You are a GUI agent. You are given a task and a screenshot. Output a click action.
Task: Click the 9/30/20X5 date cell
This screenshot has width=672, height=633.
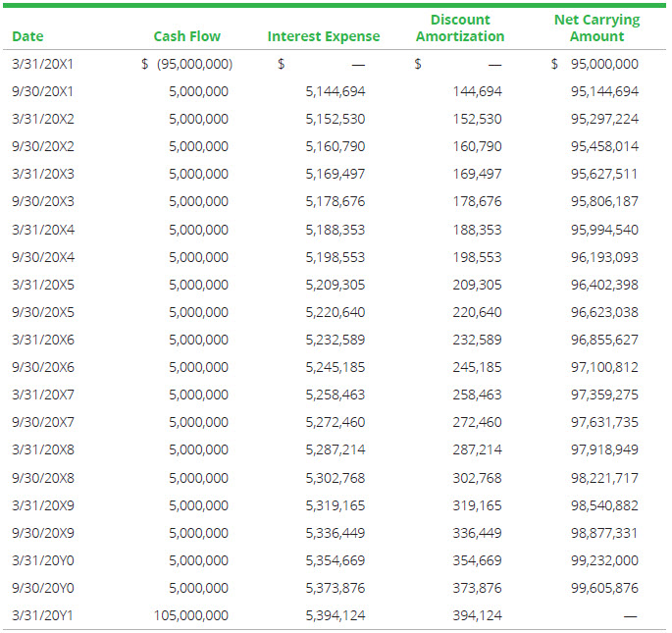tap(42, 312)
